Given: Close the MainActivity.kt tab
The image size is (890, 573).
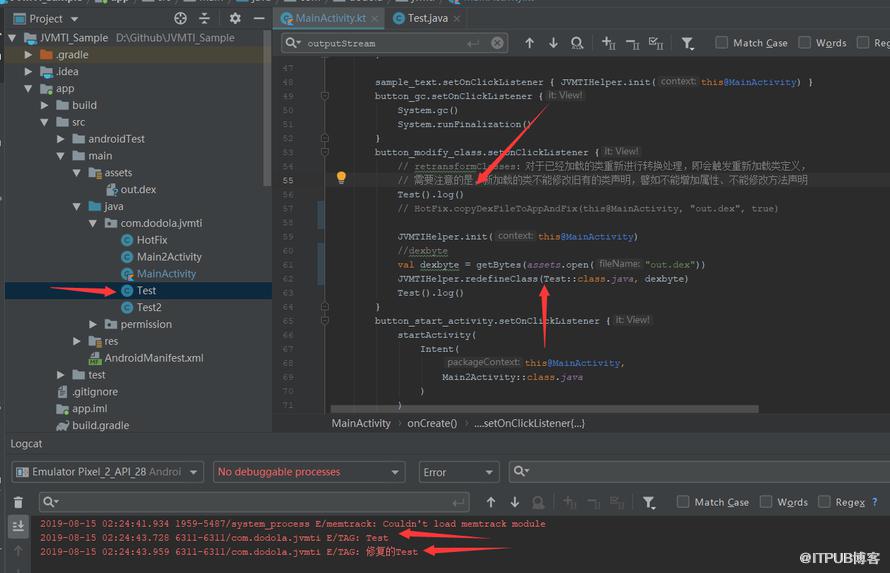Looking at the screenshot, I should pos(375,19).
